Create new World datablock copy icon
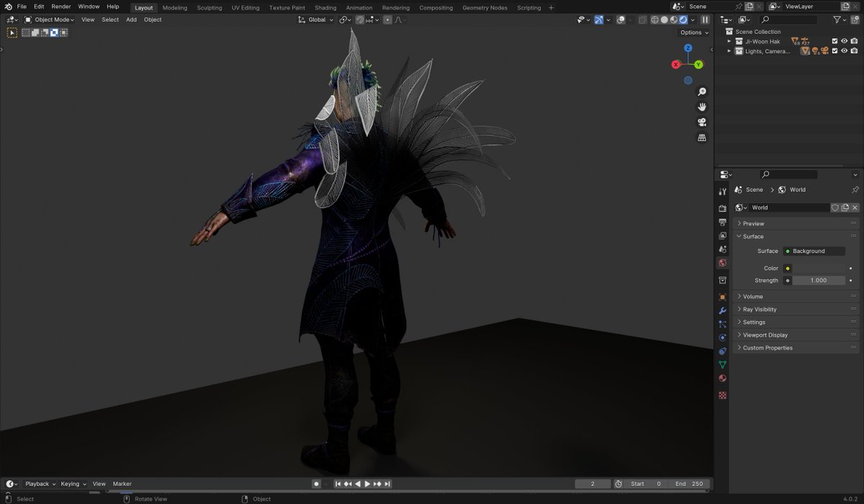 [845, 207]
